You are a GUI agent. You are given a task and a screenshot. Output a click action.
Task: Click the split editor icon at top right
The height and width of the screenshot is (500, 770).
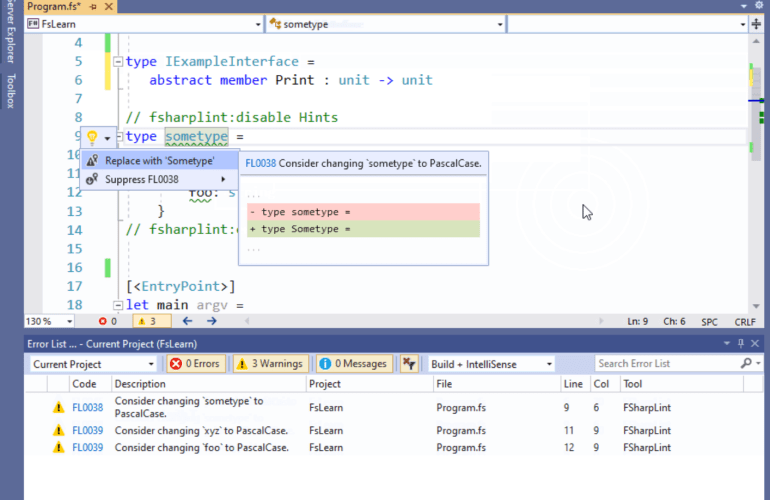[757, 22]
